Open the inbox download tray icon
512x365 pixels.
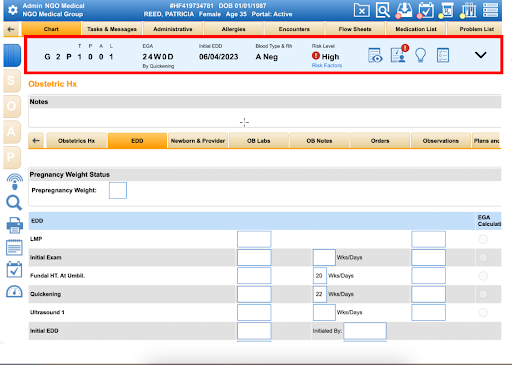403,10
